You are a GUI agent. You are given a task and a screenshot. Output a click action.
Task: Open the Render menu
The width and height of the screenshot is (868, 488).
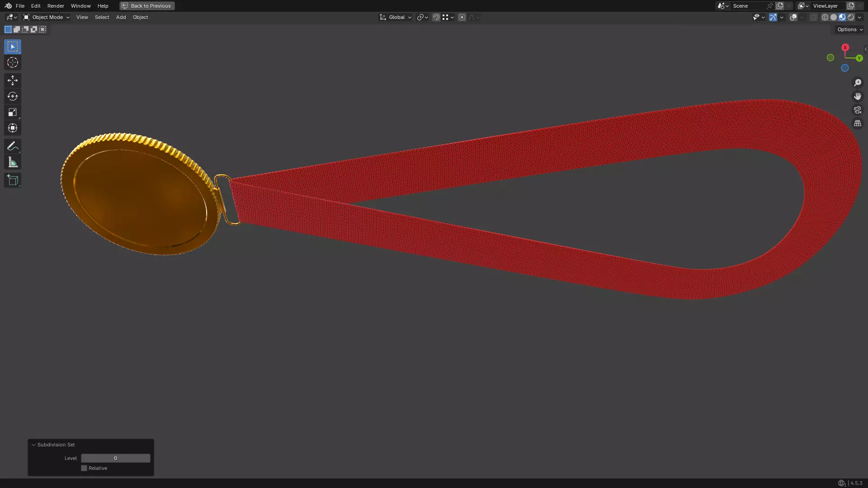[56, 6]
